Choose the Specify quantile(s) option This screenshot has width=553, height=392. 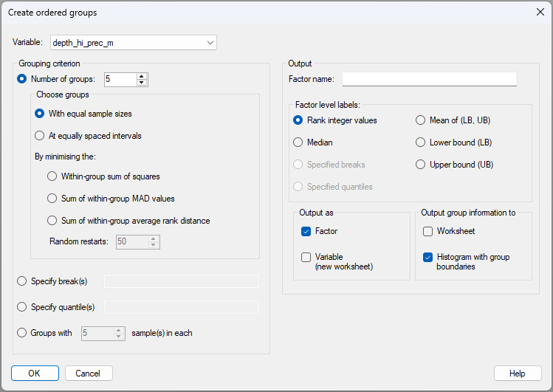pyautogui.click(x=21, y=306)
